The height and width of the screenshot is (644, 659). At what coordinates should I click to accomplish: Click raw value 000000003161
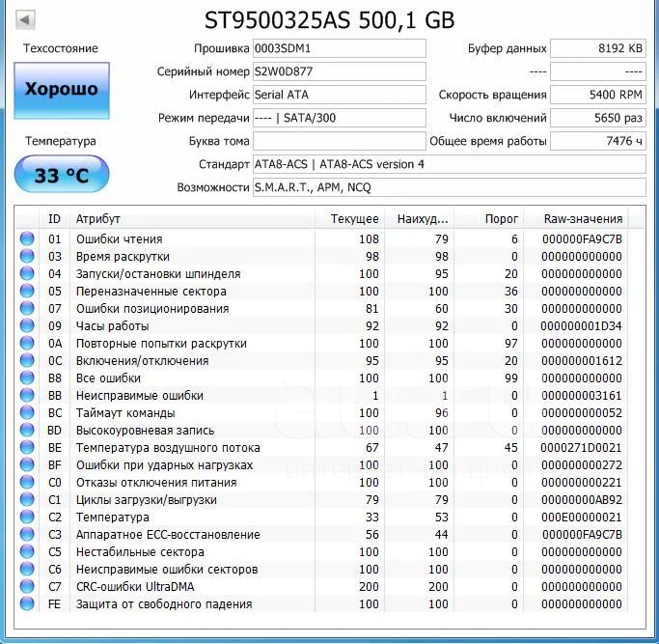click(581, 396)
